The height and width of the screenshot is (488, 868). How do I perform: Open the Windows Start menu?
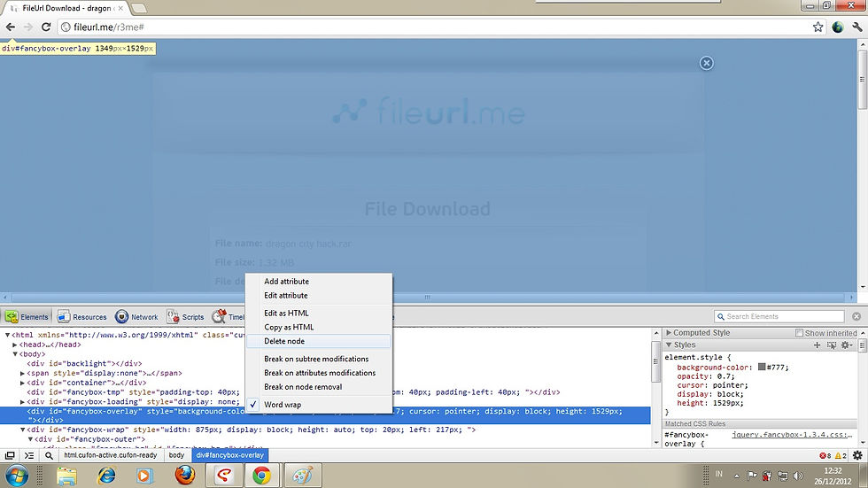point(16,476)
